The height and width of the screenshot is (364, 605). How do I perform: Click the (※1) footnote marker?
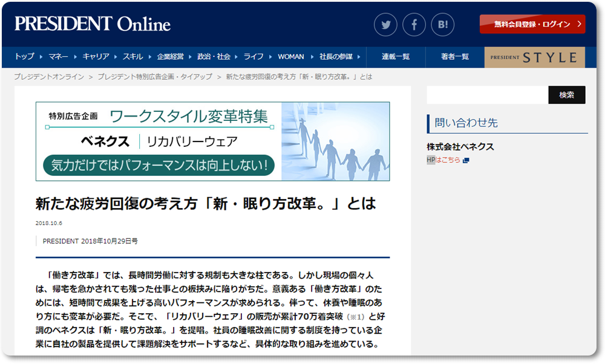pyautogui.click(x=355, y=317)
